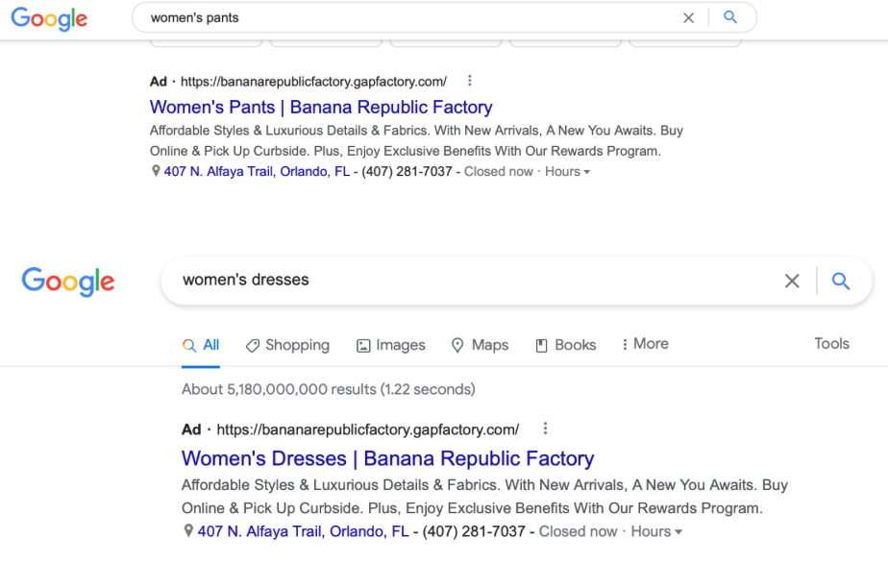Open the Women's Dresses | Banana Republic Factory ad
This screenshot has height=588, width=888.
pos(388,458)
